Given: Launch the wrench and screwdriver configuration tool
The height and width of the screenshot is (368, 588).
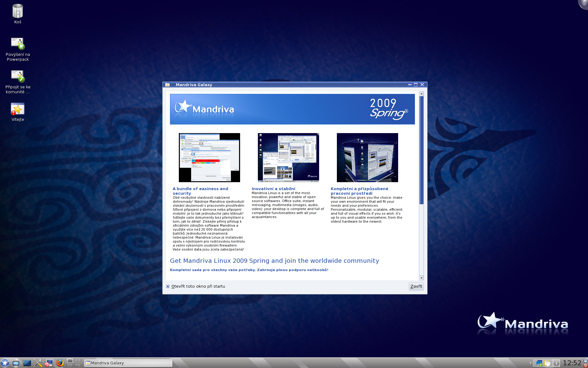Looking at the screenshot, I should click(38, 363).
